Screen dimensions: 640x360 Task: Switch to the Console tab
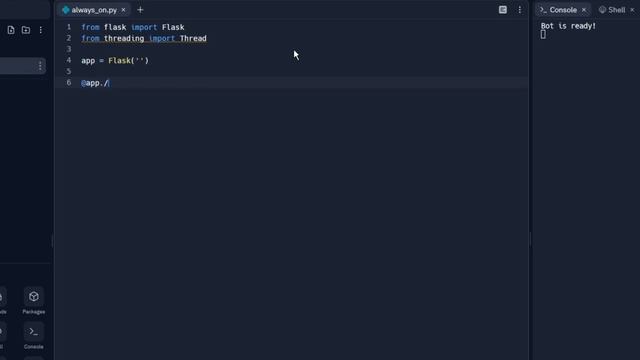coord(562,10)
